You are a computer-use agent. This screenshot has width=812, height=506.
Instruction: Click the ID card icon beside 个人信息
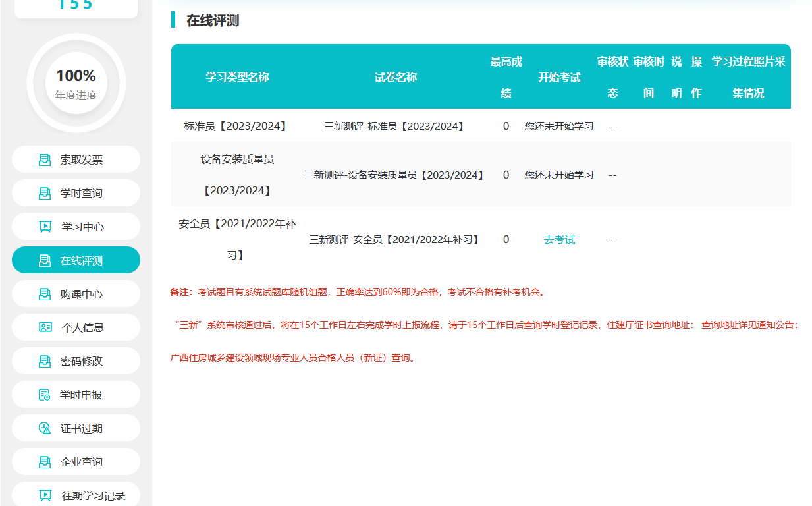(x=45, y=327)
